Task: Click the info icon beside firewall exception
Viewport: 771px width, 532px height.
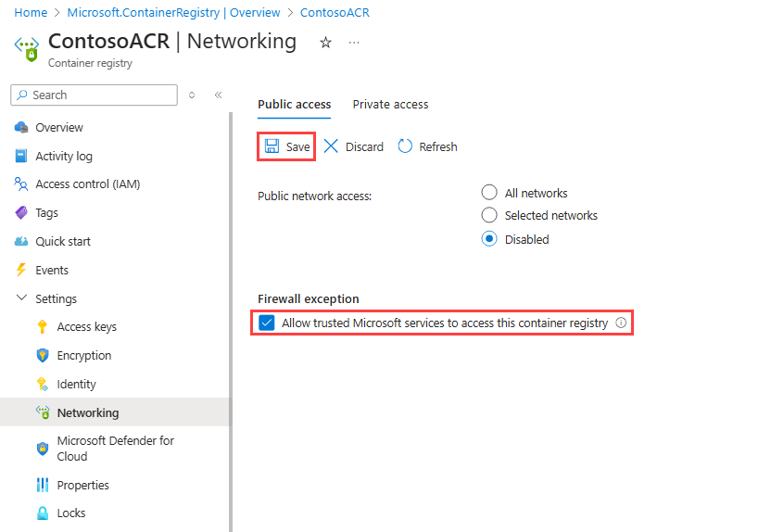Action: [x=621, y=323]
